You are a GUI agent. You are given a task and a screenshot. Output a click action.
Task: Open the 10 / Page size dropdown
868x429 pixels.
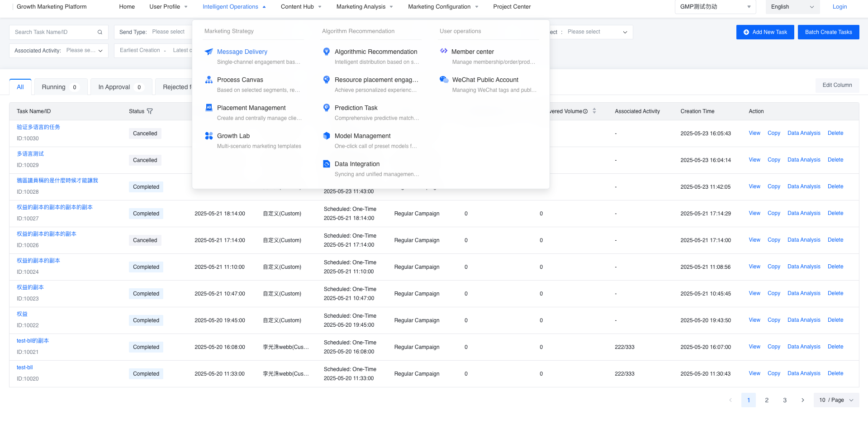pyautogui.click(x=836, y=400)
